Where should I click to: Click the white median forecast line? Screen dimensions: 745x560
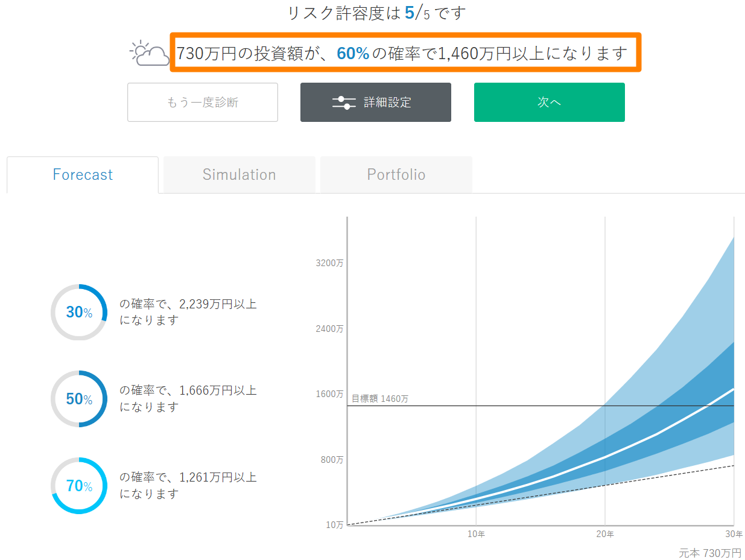click(605, 457)
